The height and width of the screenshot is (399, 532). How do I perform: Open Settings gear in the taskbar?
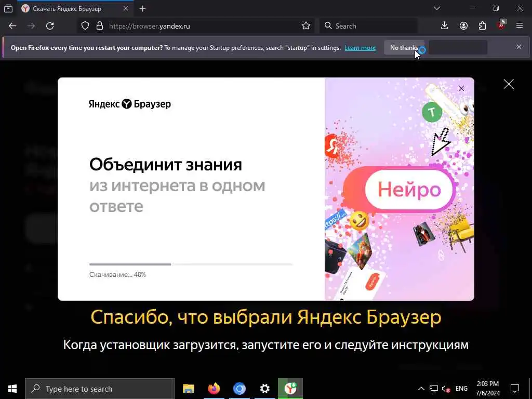(x=264, y=389)
